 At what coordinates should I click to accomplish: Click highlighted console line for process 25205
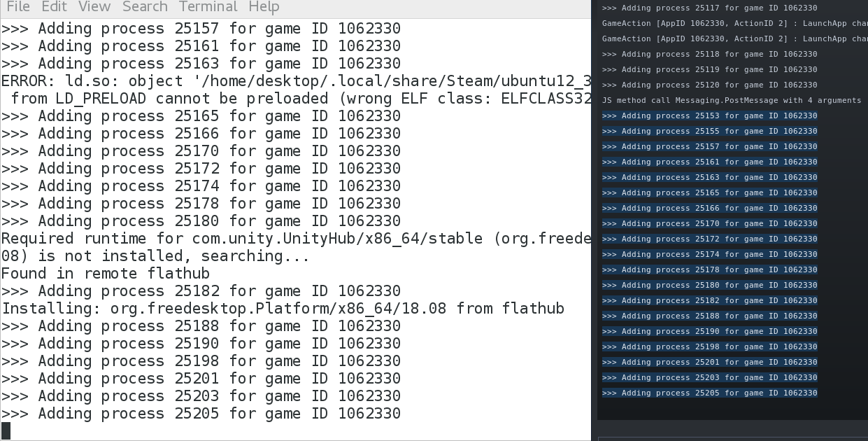pyautogui.click(x=709, y=393)
